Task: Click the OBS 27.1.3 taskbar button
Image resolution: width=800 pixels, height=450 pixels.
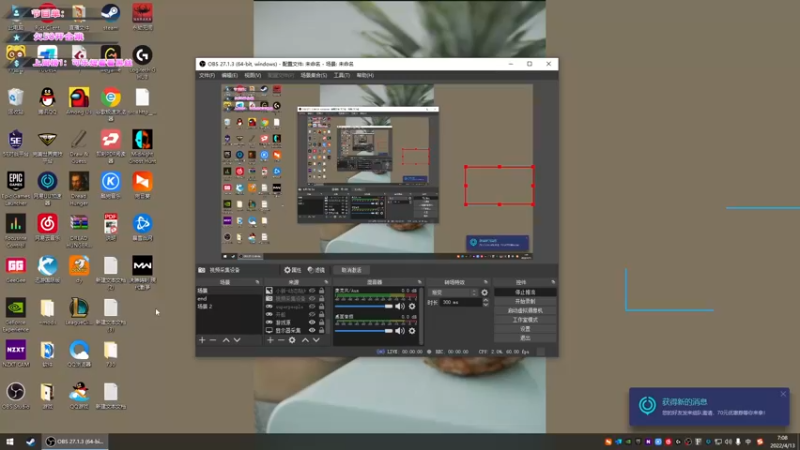Action: coord(75,442)
